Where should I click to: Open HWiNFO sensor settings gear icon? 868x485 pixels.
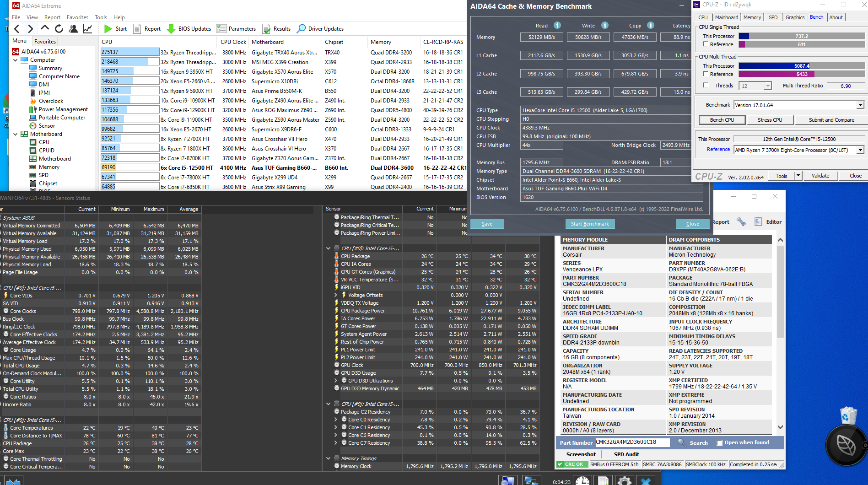click(x=625, y=480)
